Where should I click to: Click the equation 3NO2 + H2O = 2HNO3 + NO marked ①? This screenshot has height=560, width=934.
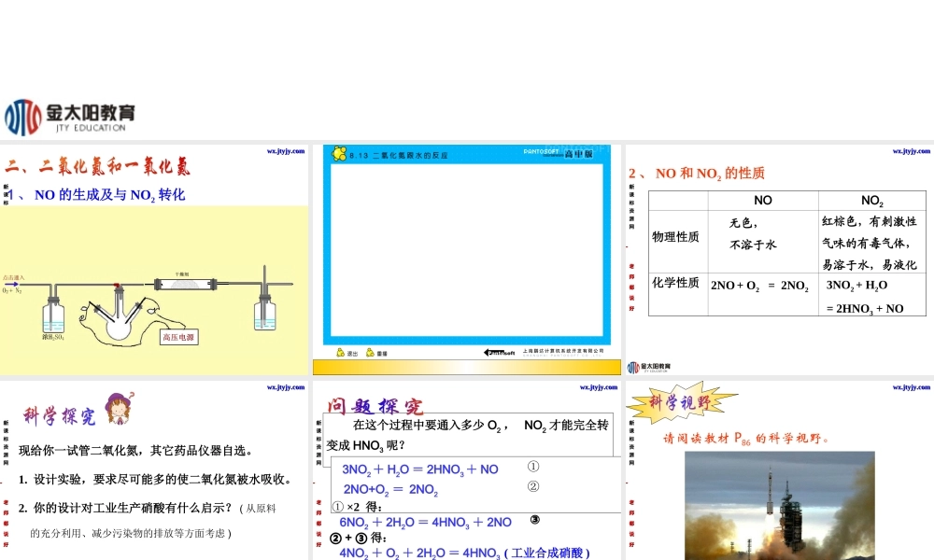[x=420, y=469]
